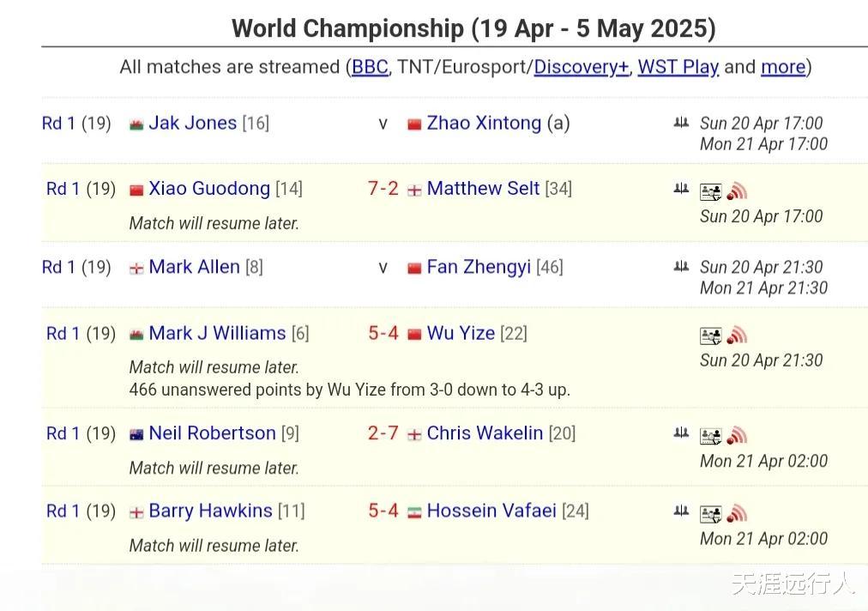Screen dimensions: 868x611
Task: Click the Welsh flag beside Jak Jones
Action: (x=136, y=124)
